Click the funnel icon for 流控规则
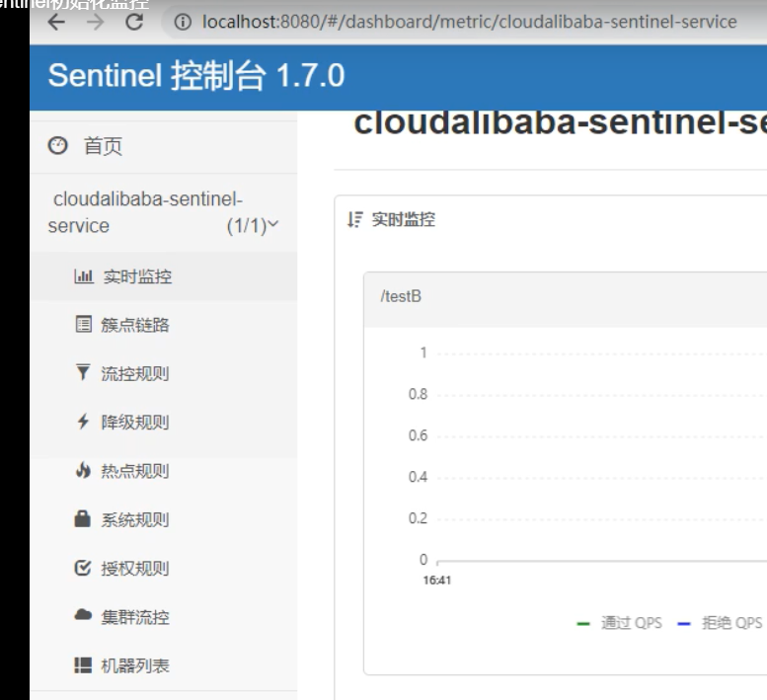The height and width of the screenshot is (700, 767). pos(83,373)
